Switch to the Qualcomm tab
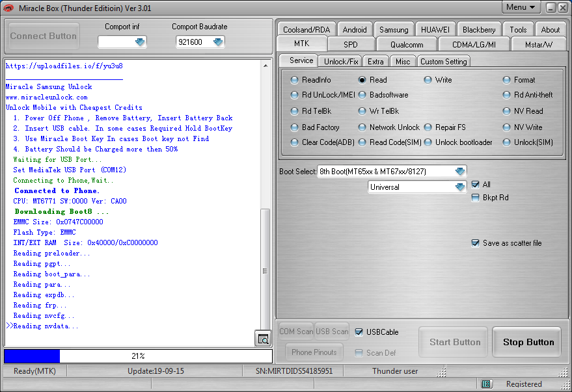 [x=407, y=44]
